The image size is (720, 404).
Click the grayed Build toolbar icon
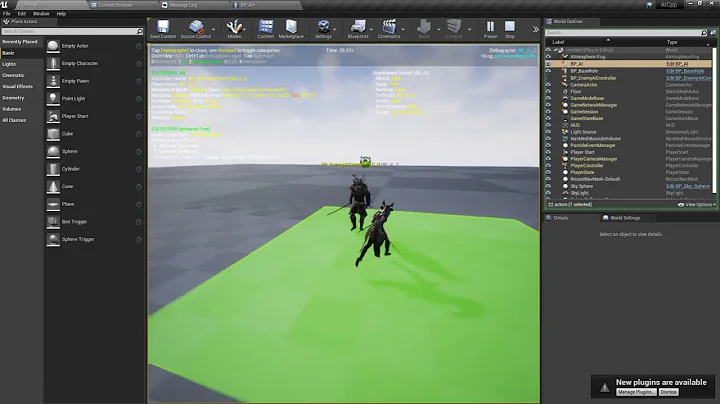click(424, 26)
